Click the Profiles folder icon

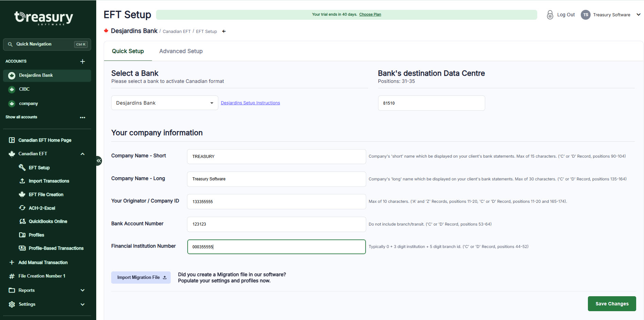pyautogui.click(x=22, y=235)
